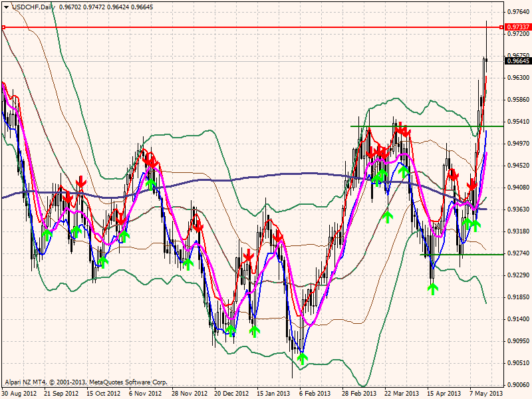This screenshot has width=532, height=399.
Task: Click the 0.95860 price axis label
Action: (x=518, y=100)
